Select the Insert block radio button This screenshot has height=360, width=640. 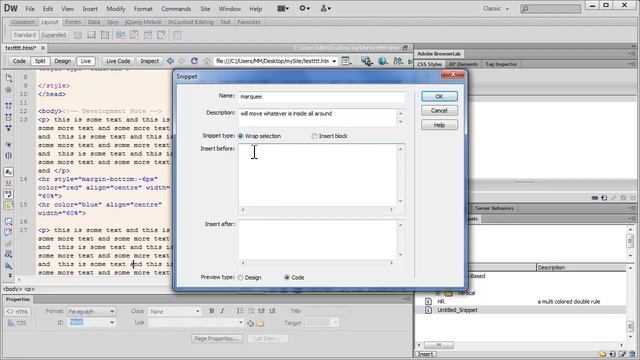(x=314, y=136)
